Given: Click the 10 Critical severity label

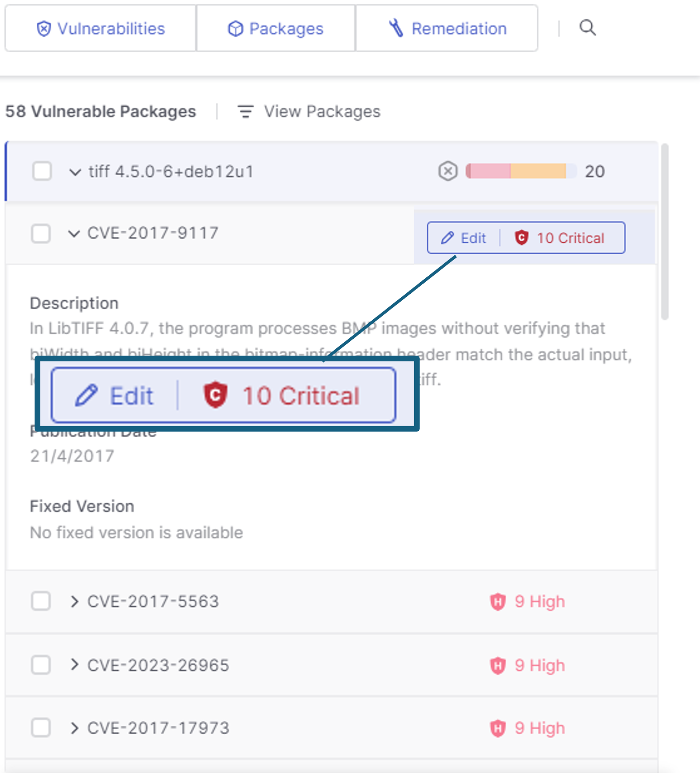Looking at the screenshot, I should (x=570, y=238).
